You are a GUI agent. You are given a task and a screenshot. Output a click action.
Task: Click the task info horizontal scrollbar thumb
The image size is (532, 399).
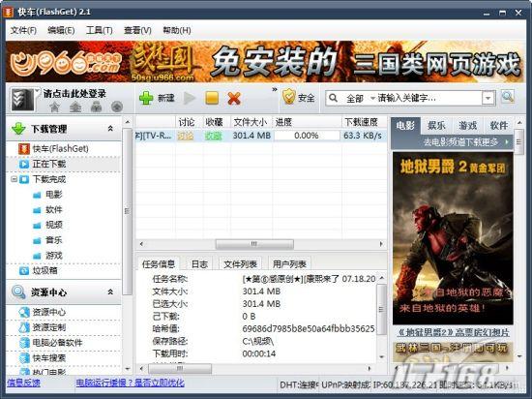(180, 368)
